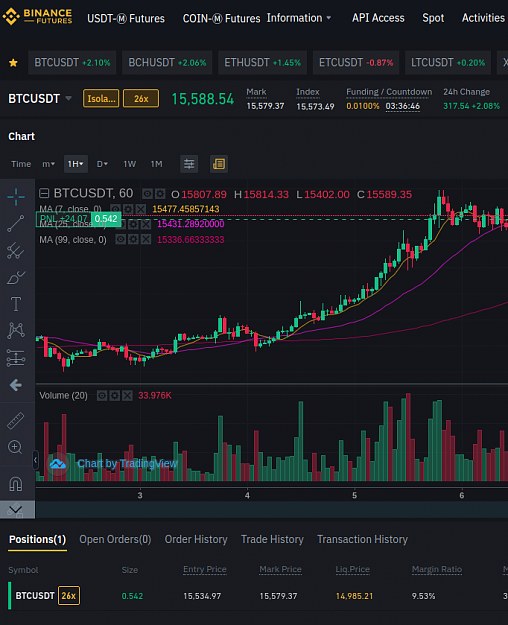508x625 pixels.
Task: Open the minutes interval dropdown
Action: click(x=48, y=164)
